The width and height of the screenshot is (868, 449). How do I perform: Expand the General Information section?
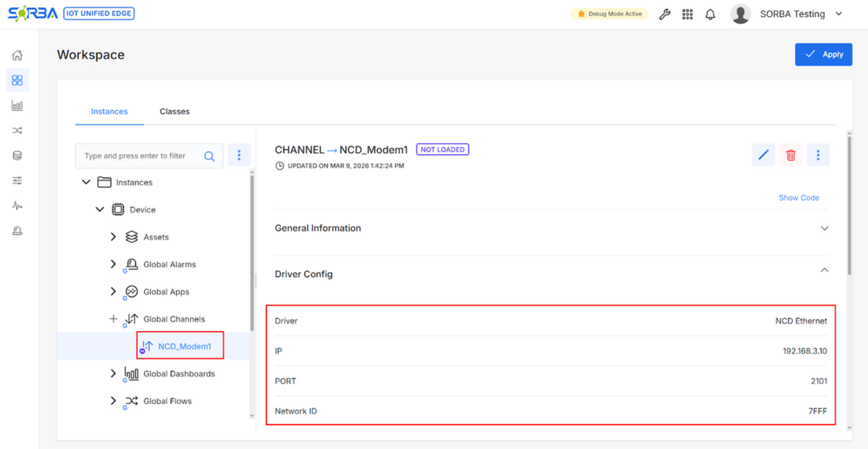[824, 229]
